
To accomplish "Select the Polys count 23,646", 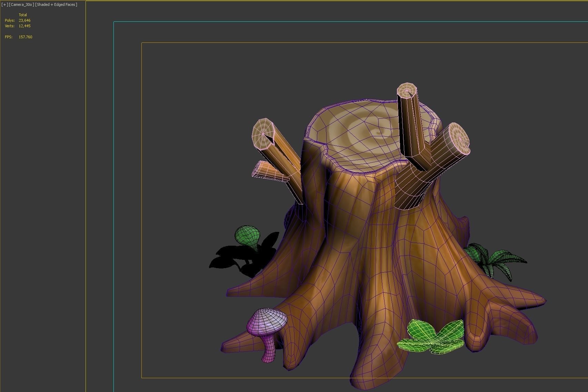I will point(24,20).
